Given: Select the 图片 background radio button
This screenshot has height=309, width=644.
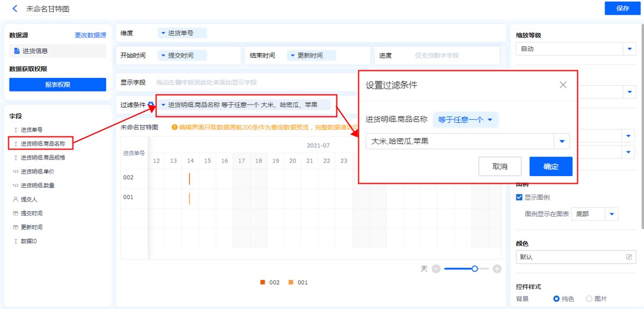Looking at the screenshot, I should (x=589, y=299).
